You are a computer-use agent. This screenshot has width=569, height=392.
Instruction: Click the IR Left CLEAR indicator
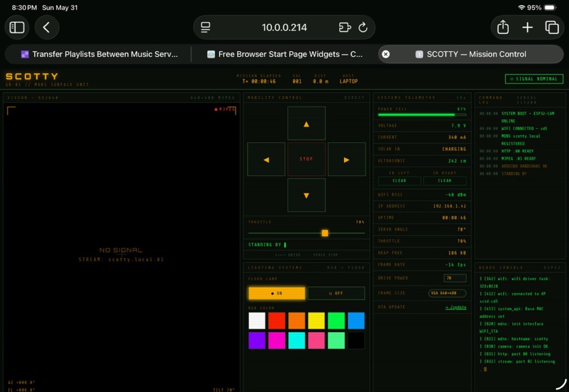399,181
